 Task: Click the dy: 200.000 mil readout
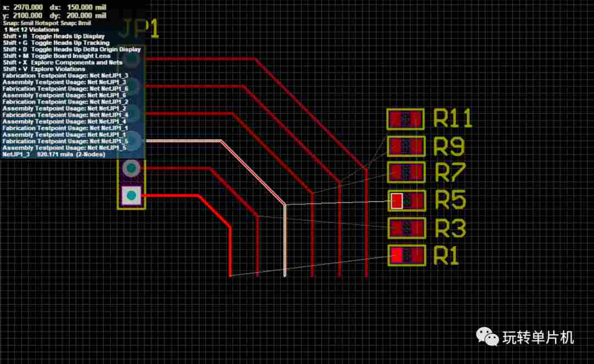pos(78,15)
